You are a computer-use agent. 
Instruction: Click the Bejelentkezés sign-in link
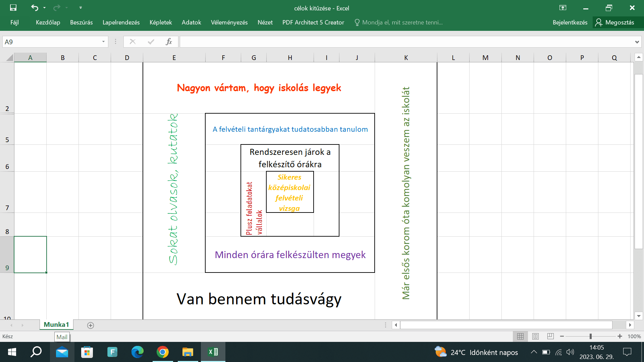click(x=570, y=22)
